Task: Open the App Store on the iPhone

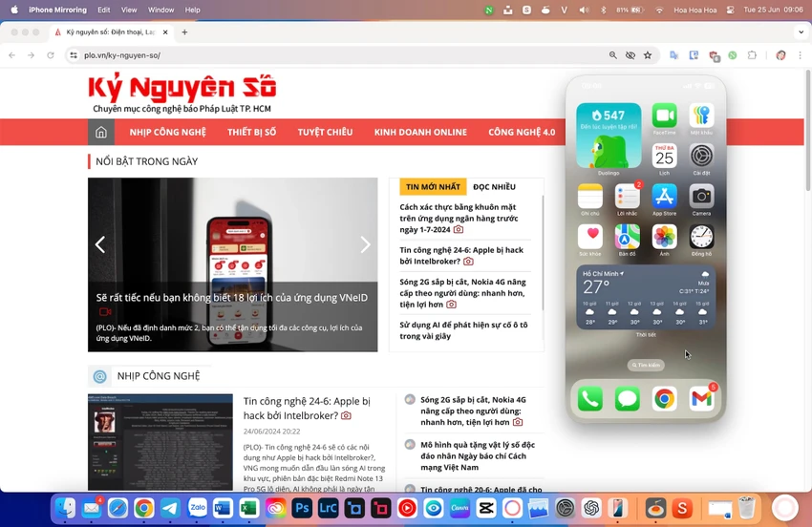Action: tap(665, 197)
